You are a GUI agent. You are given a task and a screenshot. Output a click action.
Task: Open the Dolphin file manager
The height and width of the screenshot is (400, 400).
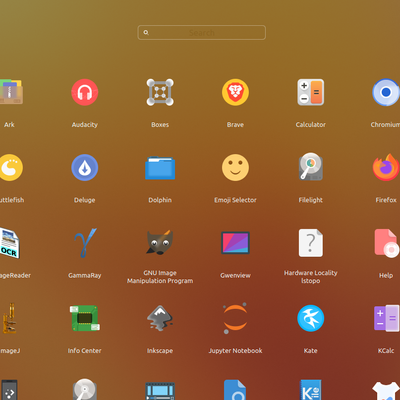point(160,168)
